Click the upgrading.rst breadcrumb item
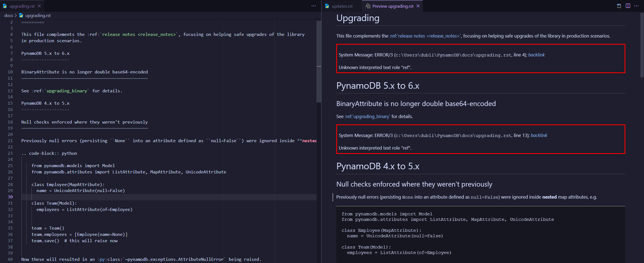This screenshot has height=263, width=644. 38,16
